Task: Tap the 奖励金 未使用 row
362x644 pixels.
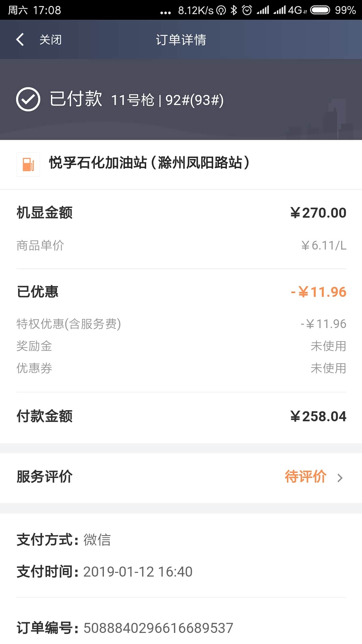Action: (x=181, y=346)
